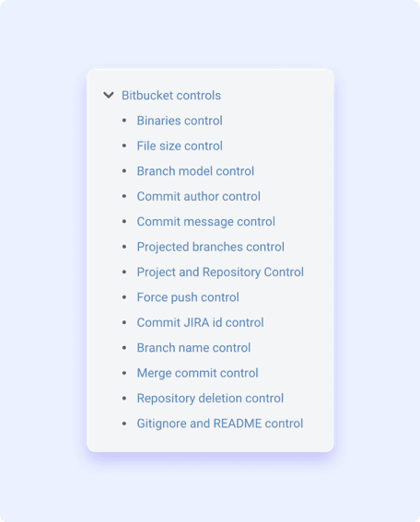The image size is (420, 522).
Task: Go to Branch model control
Action: pyautogui.click(x=195, y=171)
